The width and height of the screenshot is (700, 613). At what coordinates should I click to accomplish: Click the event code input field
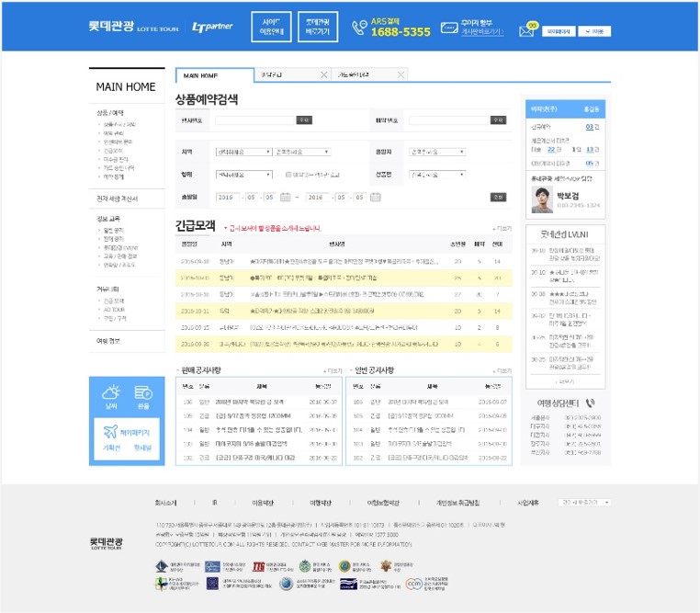pyautogui.click(x=254, y=120)
